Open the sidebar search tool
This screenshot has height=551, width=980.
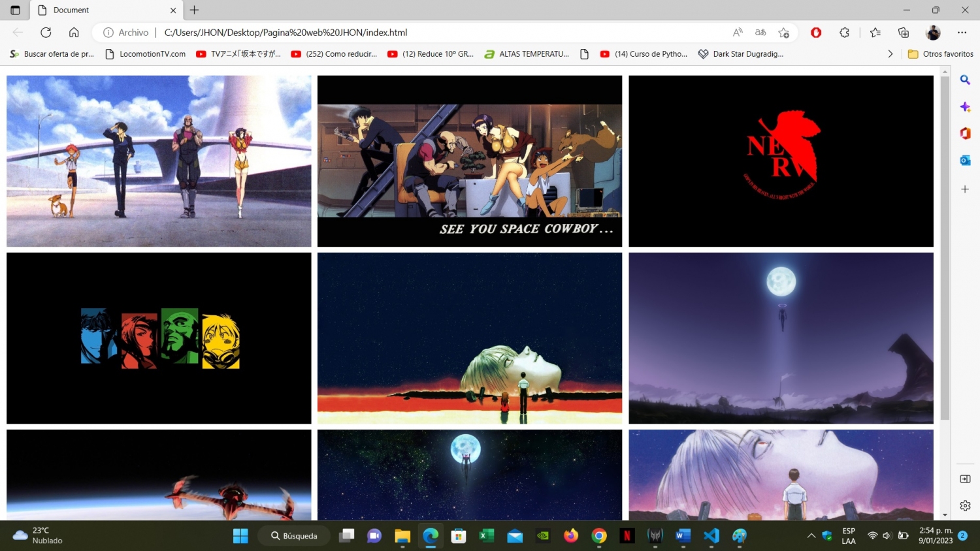click(965, 80)
